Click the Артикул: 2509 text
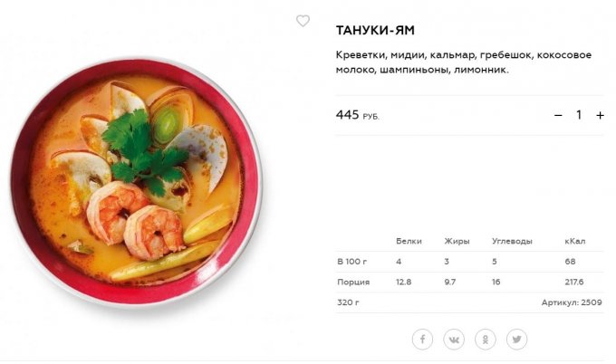The image size is (616, 364). [572, 302]
